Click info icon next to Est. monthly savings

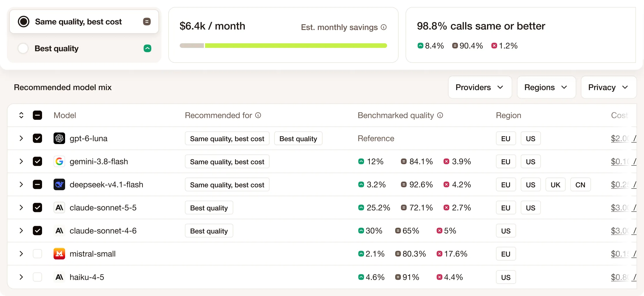[x=384, y=27]
